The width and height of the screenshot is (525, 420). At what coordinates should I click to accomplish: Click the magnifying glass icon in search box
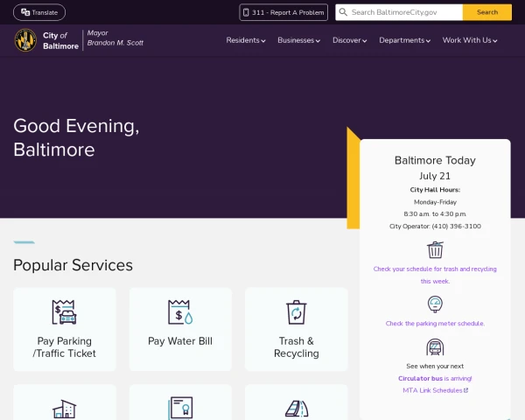coord(343,12)
